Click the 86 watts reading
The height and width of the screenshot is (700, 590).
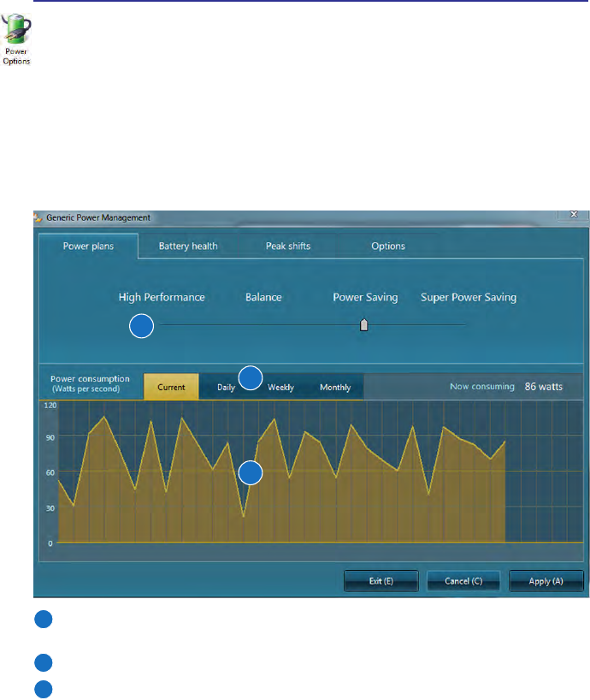click(x=544, y=387)
